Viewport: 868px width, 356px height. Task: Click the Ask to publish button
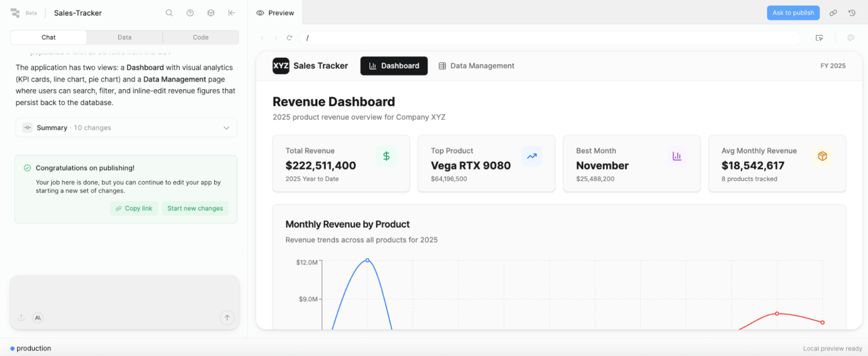793,13
